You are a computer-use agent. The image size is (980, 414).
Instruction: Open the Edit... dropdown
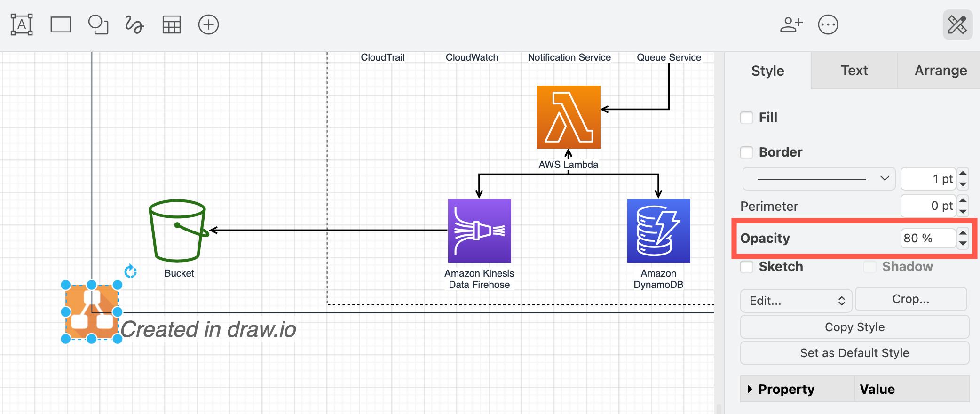pyautogui.click(x=796, y=301)
